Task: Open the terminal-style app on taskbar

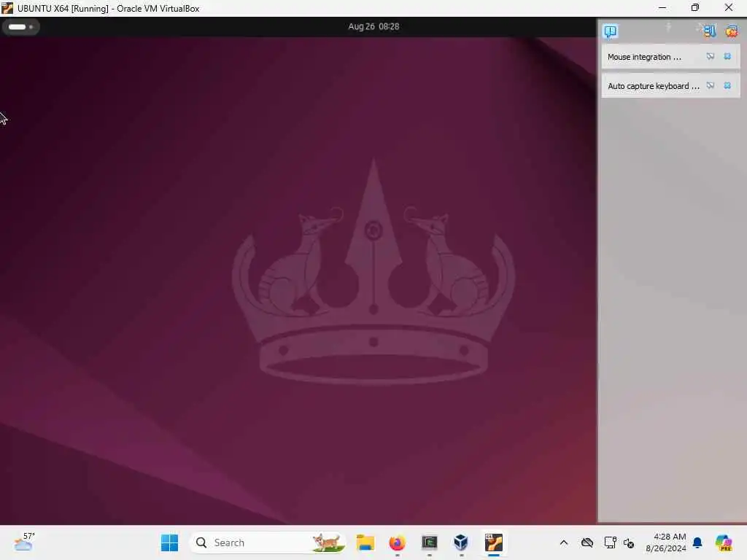Action: 429,542
